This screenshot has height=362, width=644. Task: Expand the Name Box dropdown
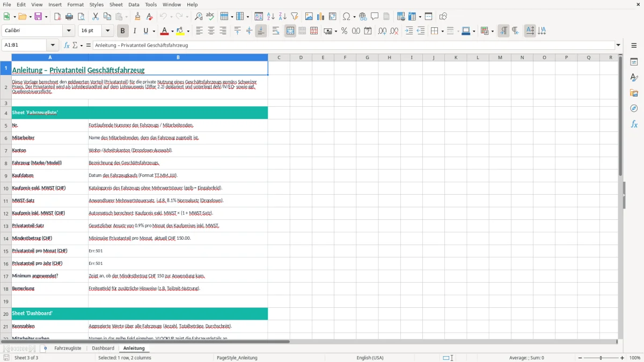[x=53, y=45]
